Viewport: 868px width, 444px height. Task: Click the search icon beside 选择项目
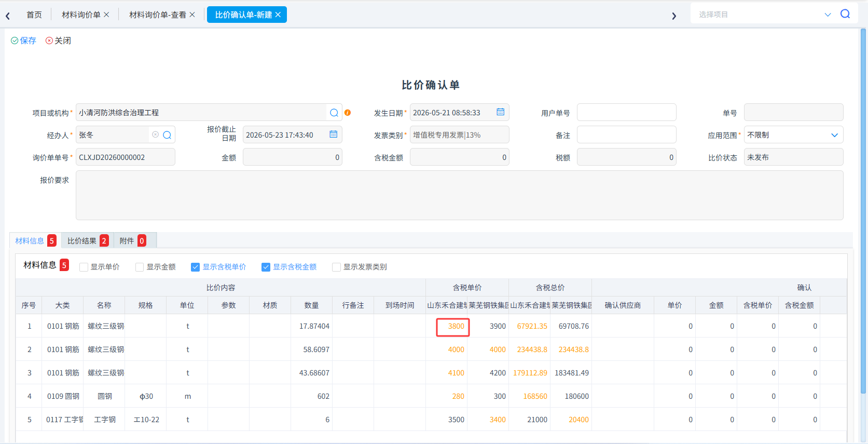[845, 14]
